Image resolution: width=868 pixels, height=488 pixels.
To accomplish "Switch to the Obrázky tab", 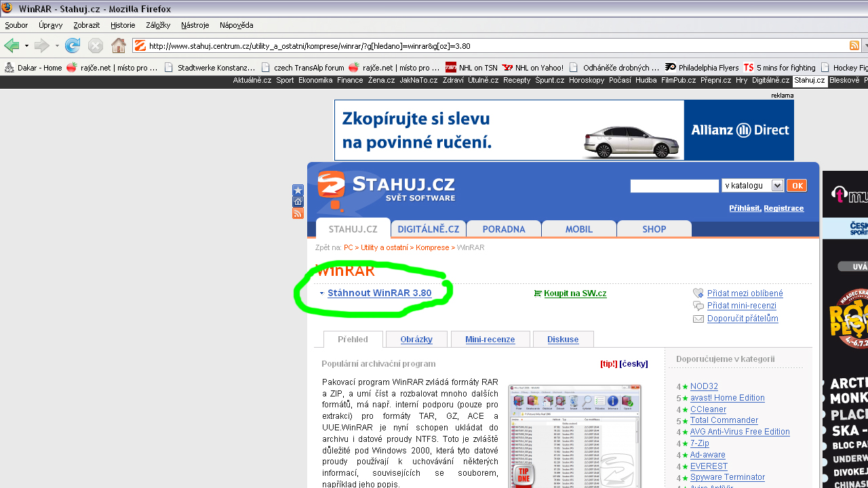I will coord(416,340).
